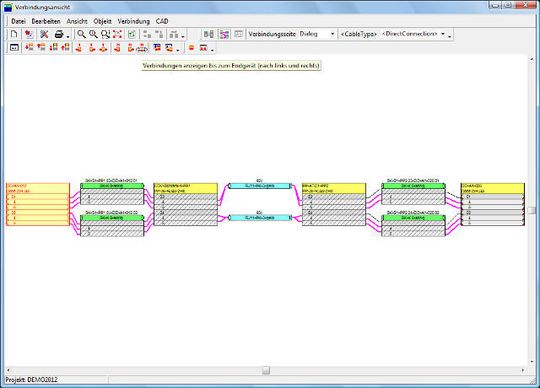Image resolution: width=540 pixels, height=388 pixels.
Task: Open the CAD menu
Action: point(162,21)
